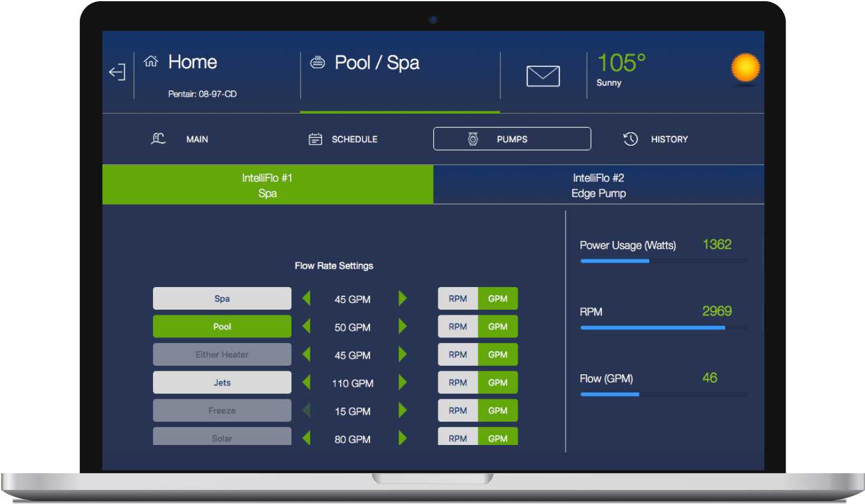
Task: Toggle Jets row to RPM
Action: 457,382
